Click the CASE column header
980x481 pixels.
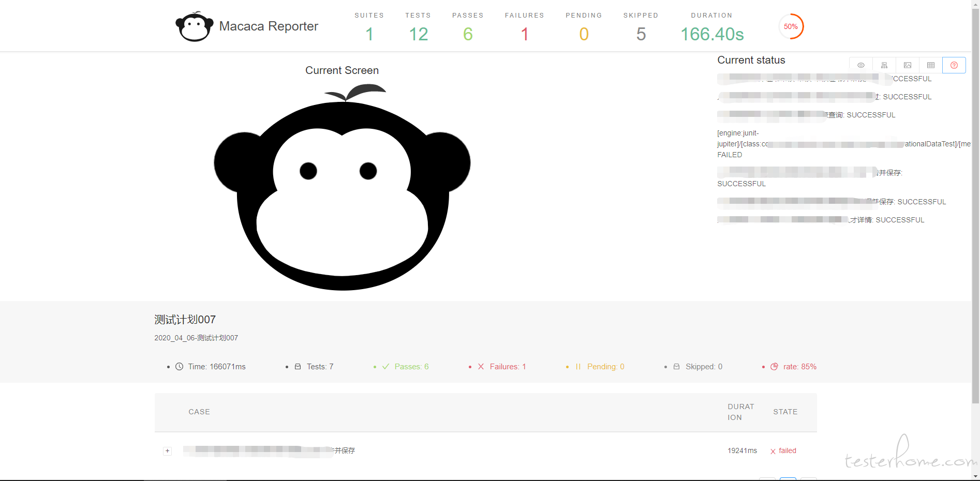click(x=199, y=412)
